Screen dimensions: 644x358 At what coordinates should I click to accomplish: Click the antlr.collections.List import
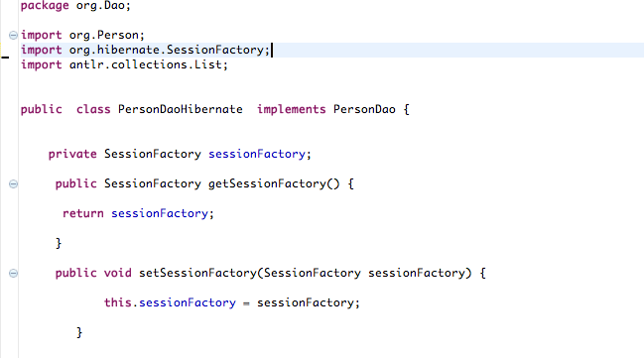(148, 64)
